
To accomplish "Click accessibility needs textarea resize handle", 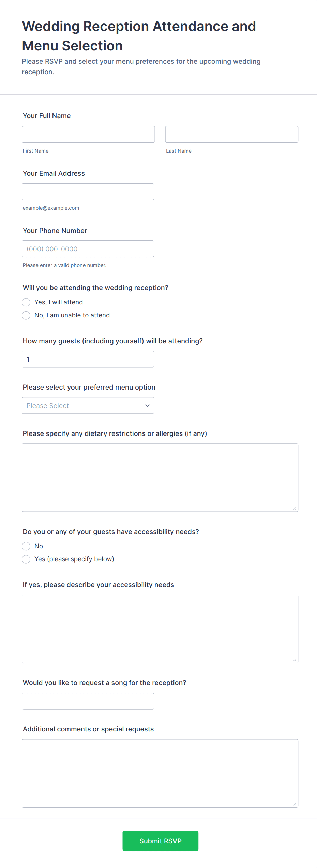I will 295,660.
